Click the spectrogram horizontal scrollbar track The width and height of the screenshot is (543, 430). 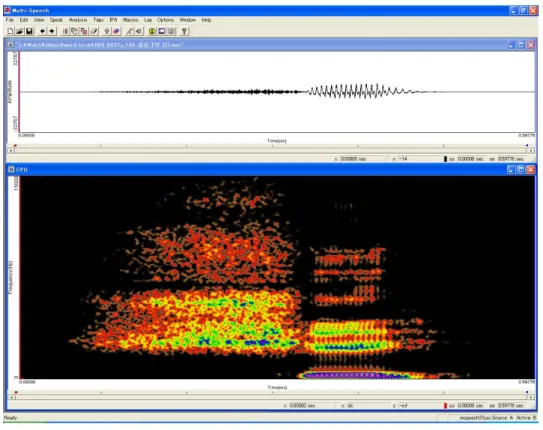271,397
